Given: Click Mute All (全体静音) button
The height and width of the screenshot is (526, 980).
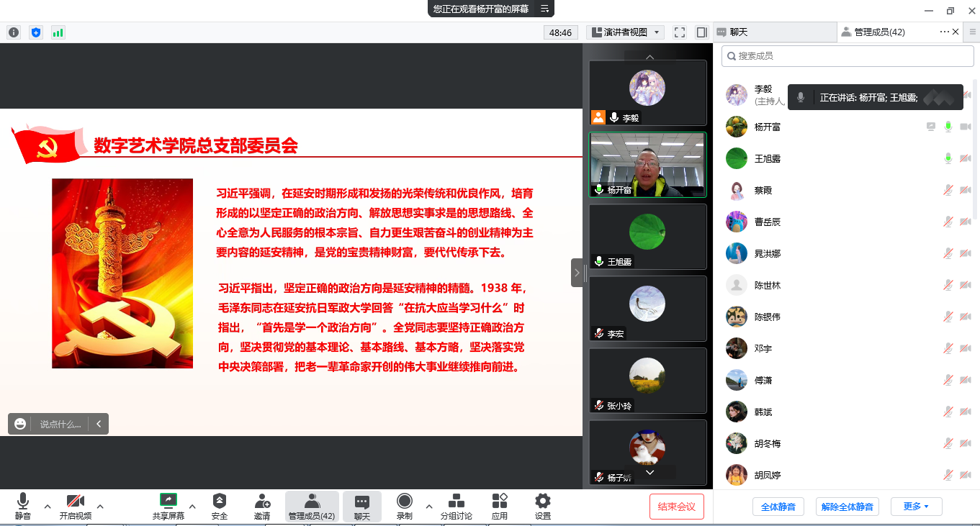Looking at the screenshot, I should point(778,507).
